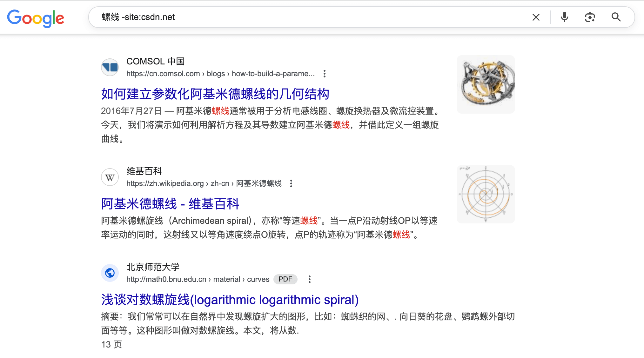Click the 维基百科 site name

(144, 171)
